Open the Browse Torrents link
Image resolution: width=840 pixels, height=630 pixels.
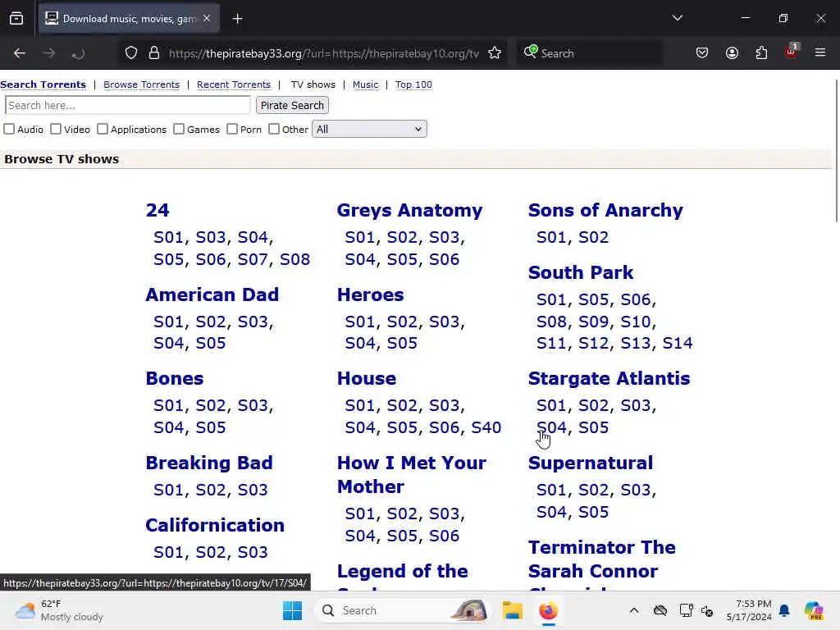pyautogui.click(x=141, y=84)
